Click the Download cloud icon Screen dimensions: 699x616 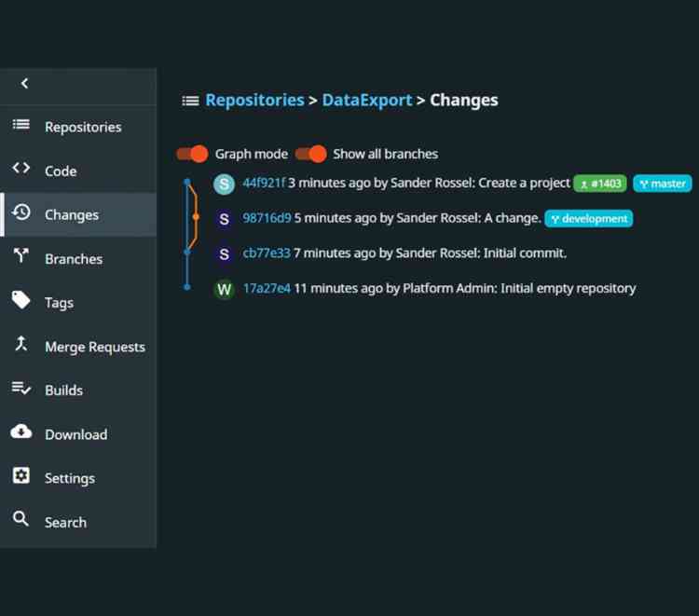pyautogui.click(x=21, y=432)
